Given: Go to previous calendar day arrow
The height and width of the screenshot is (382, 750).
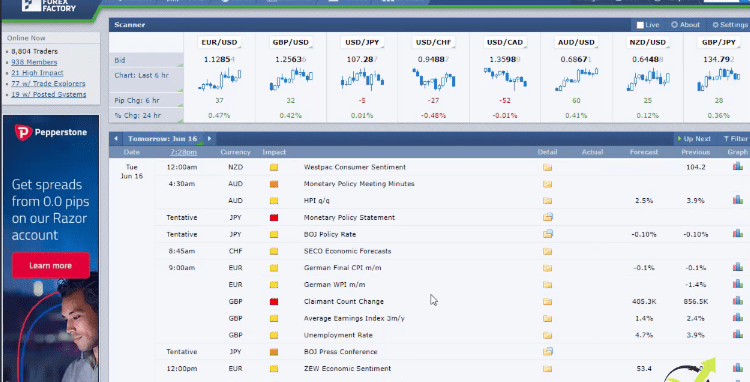Looking at the screenshot, I should (116, 139).
